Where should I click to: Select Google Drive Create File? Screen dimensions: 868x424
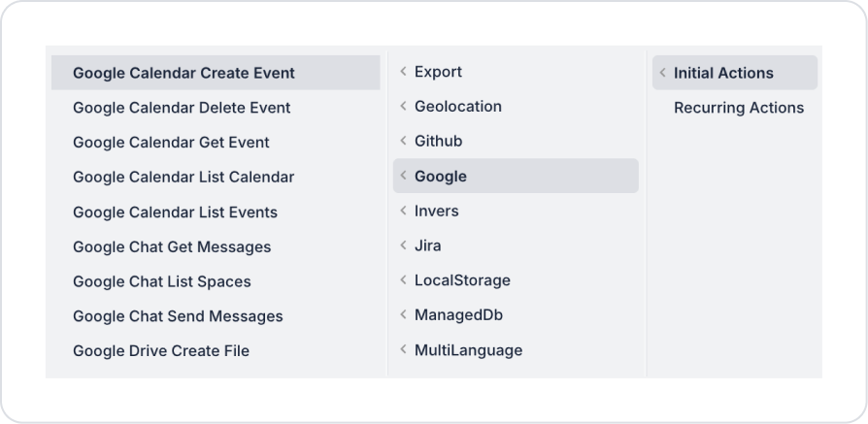(x=216, y=351)
